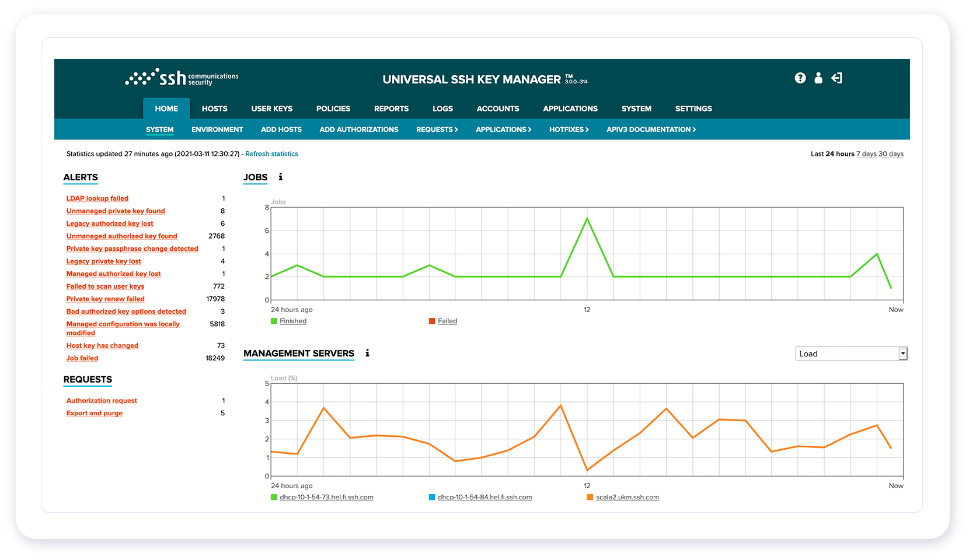Select the Add Hosts sub-tab
Viewport: 969px width, 560px height.
click(281, 129)
